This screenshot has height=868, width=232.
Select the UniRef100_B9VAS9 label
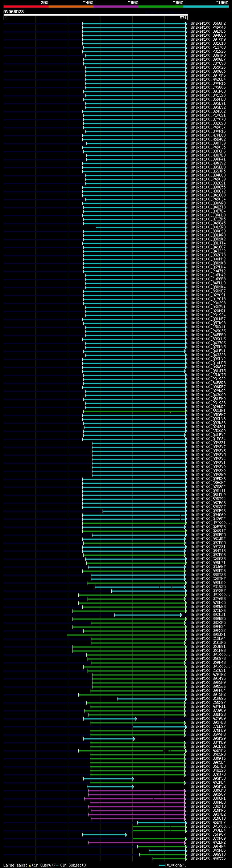click(208, 231)
